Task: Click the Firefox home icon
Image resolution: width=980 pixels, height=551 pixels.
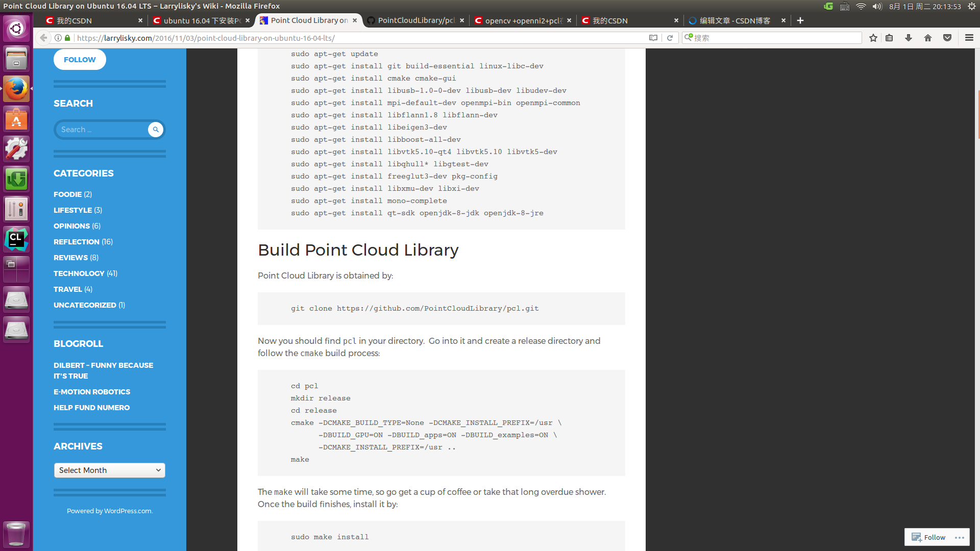Action: (928, 38)
